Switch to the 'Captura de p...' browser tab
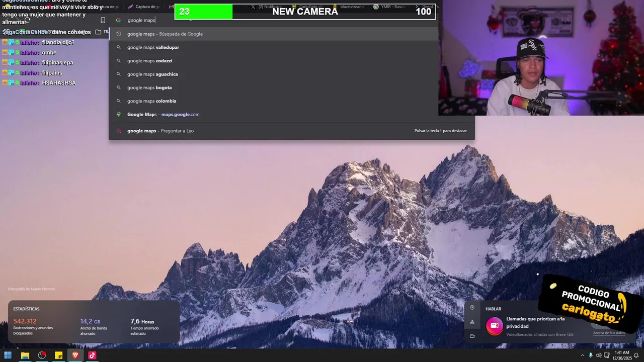The image size is (644, 362). click(x=144, y=7)
